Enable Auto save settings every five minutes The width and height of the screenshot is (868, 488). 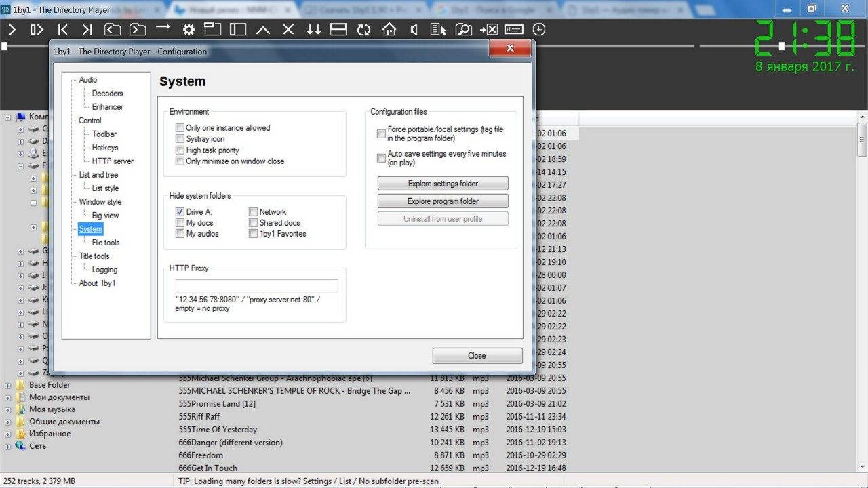pyautogui.click(x=381, y=158)
